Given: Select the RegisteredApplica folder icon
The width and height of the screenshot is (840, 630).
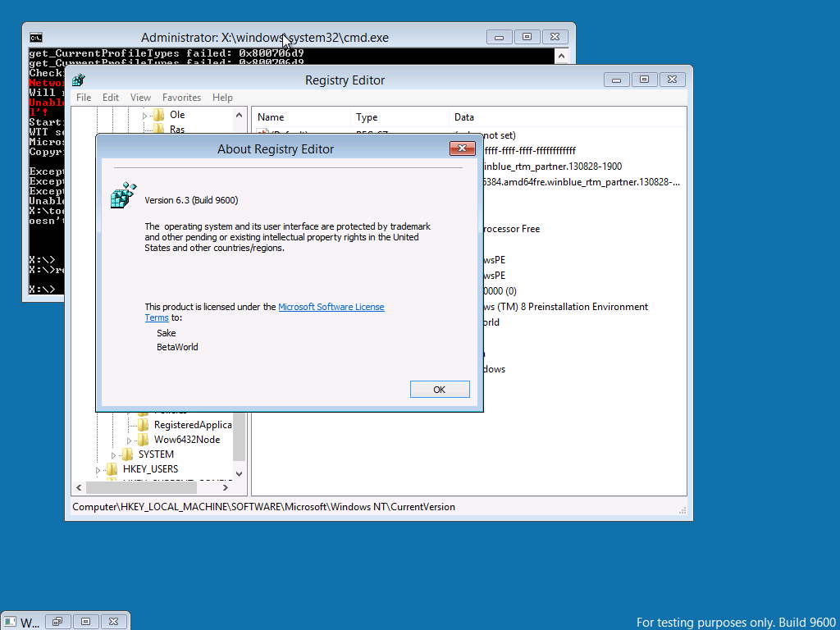Looking at the screenshot, I should click(x=143, y=425).
